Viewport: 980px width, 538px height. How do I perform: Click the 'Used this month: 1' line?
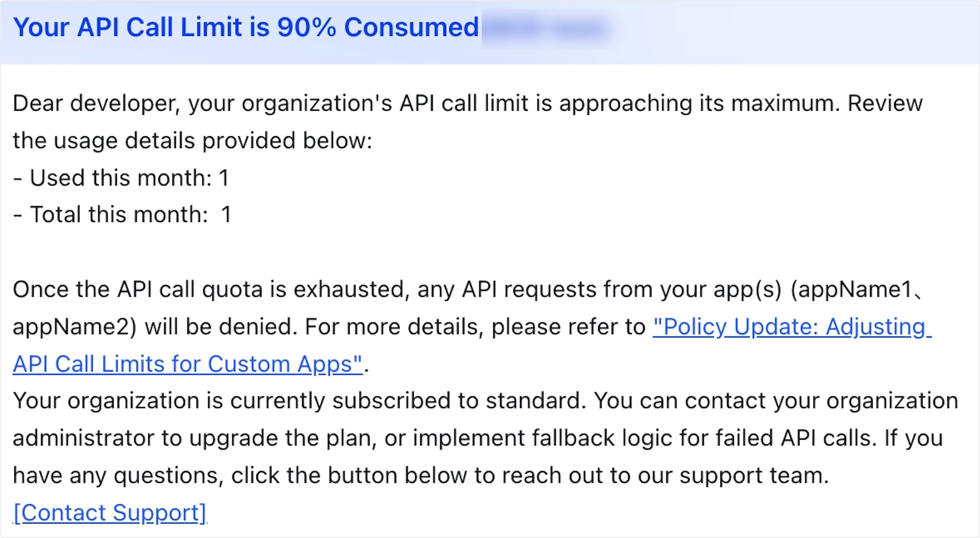(x=121, y=178)
